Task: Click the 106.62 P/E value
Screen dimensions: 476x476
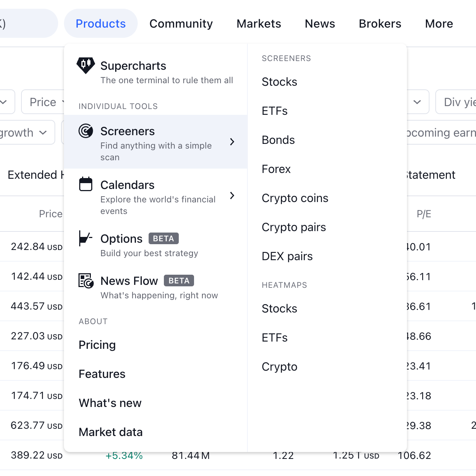Action: pyautogui.click(x=415, y=456)
